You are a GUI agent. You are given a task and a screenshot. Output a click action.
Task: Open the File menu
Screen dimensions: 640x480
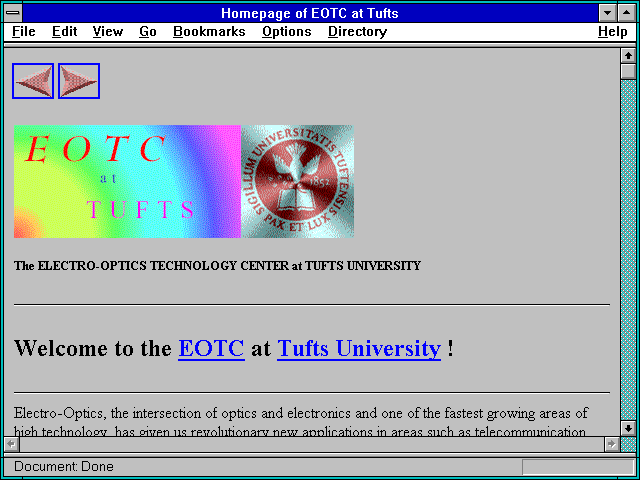coord(24,32)
